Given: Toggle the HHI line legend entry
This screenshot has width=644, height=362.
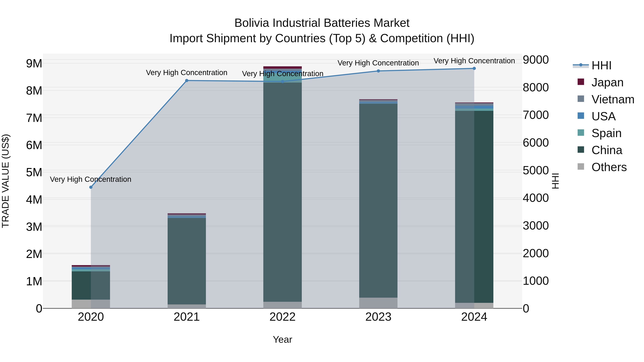Looking at the screenshot, I should click(592, 65).
